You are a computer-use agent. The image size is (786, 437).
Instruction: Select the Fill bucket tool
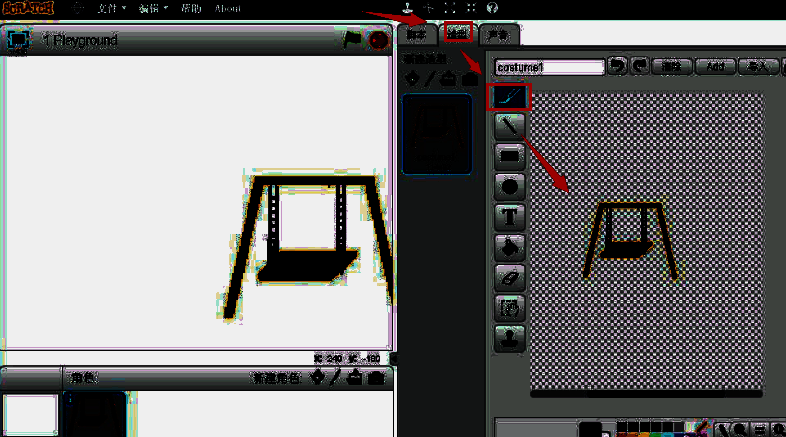coord(510,245)
